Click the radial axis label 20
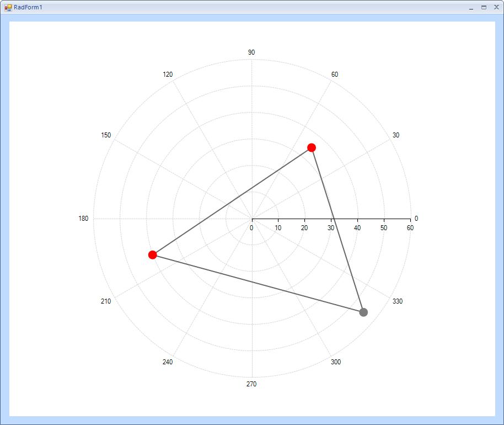504x425 pixels. pyautogui.click(x=304, y=228)
